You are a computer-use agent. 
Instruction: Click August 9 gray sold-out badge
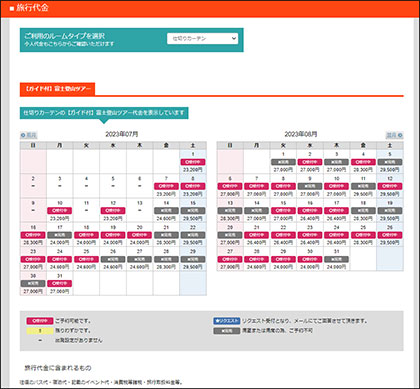click(310, 186)
